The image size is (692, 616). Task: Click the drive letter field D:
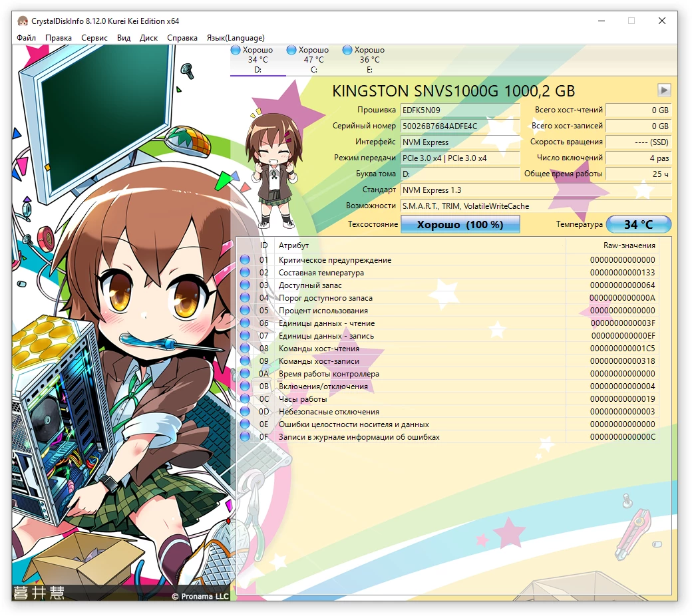(x=460, y=174)
